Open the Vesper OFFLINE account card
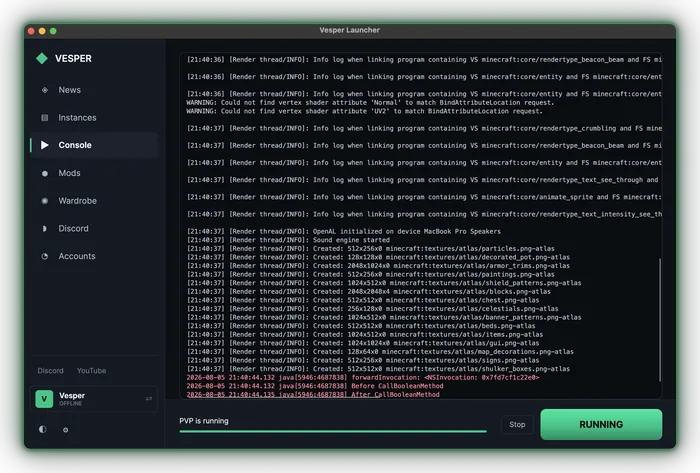The height and width of the screenshot is (473, 700). [94, 399]
